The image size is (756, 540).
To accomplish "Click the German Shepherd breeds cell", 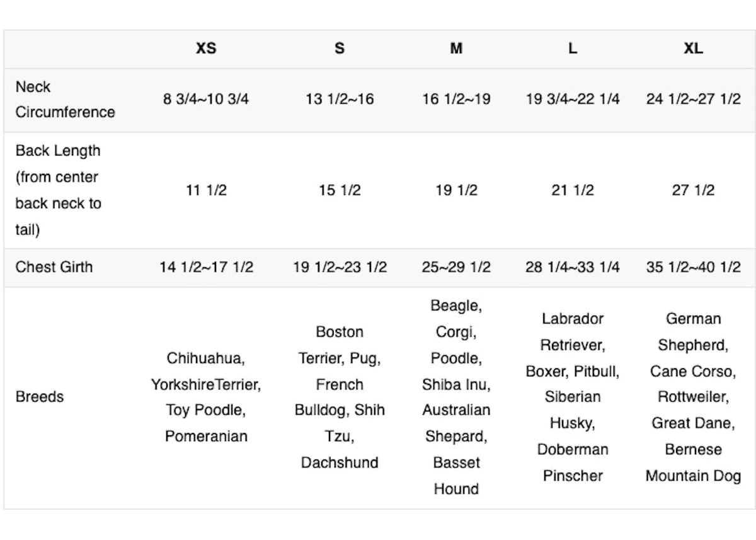I will point(693,397).
